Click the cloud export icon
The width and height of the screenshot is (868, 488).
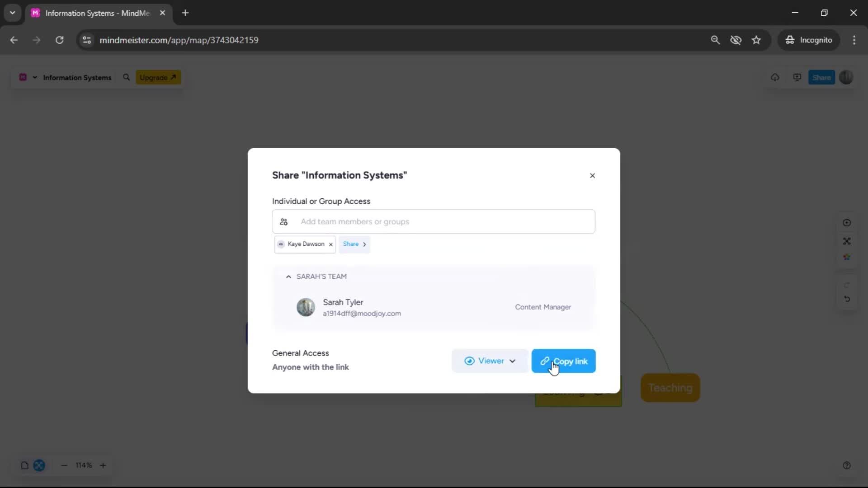click(775, 77)
